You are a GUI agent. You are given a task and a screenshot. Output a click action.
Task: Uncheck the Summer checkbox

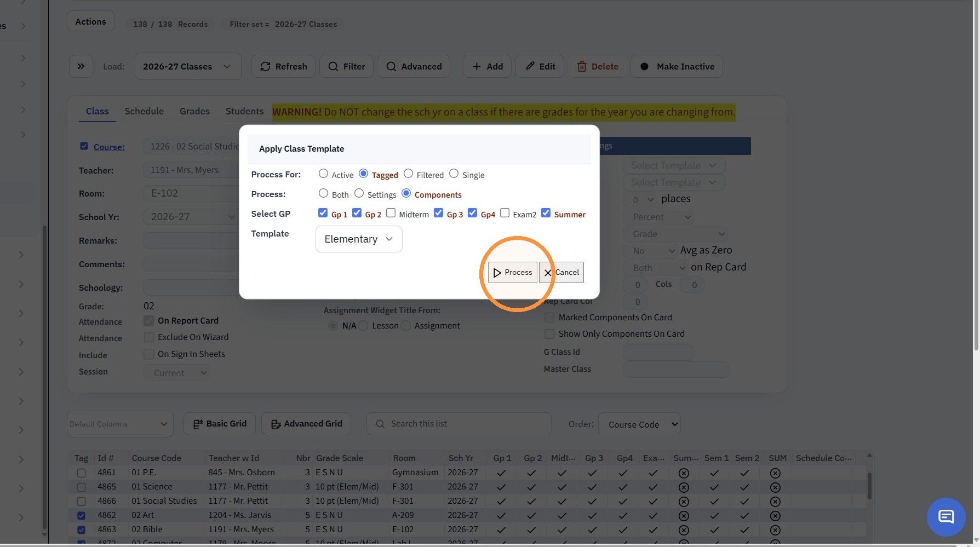pos(546,213)
